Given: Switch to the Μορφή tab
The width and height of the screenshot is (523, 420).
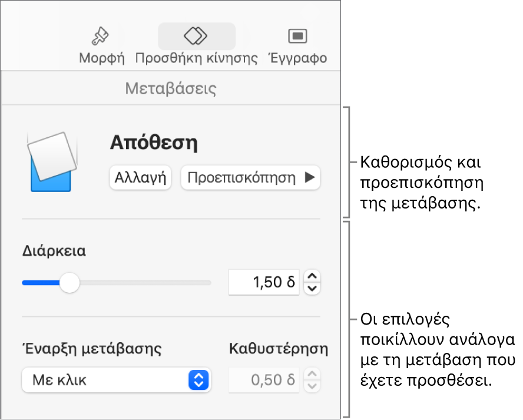Looking at the screenshot, I should pos(100,44).
